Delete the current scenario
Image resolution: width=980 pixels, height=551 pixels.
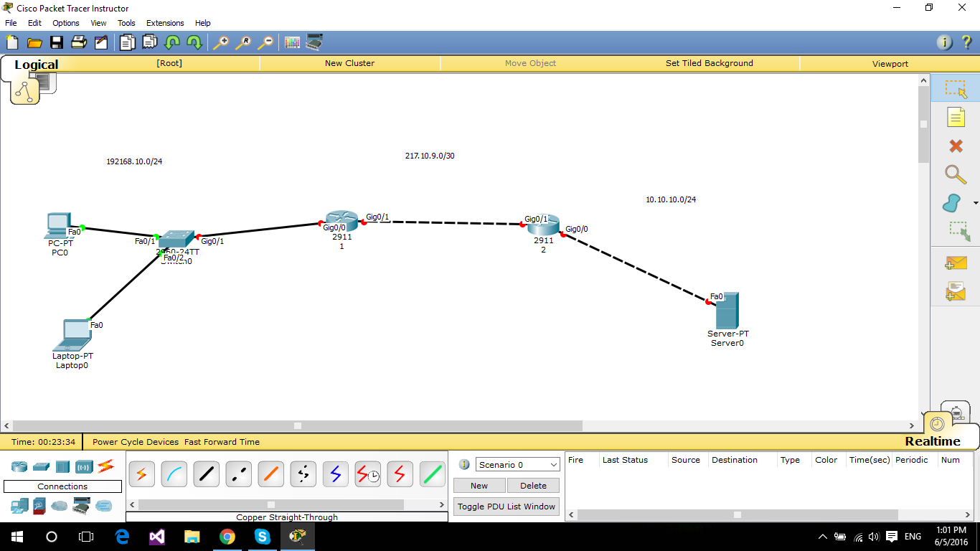point(533,486)
